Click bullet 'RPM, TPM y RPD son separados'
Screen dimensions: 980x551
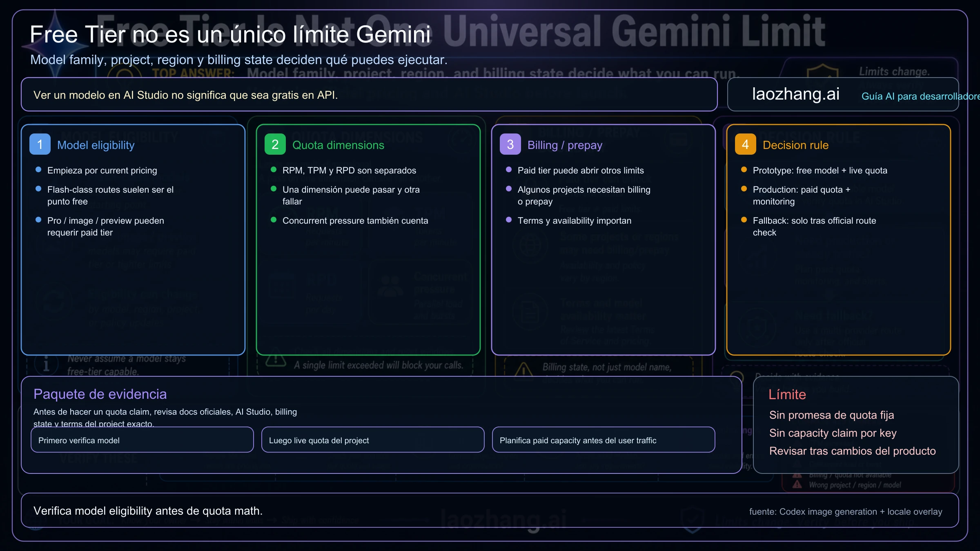[349, 171]
